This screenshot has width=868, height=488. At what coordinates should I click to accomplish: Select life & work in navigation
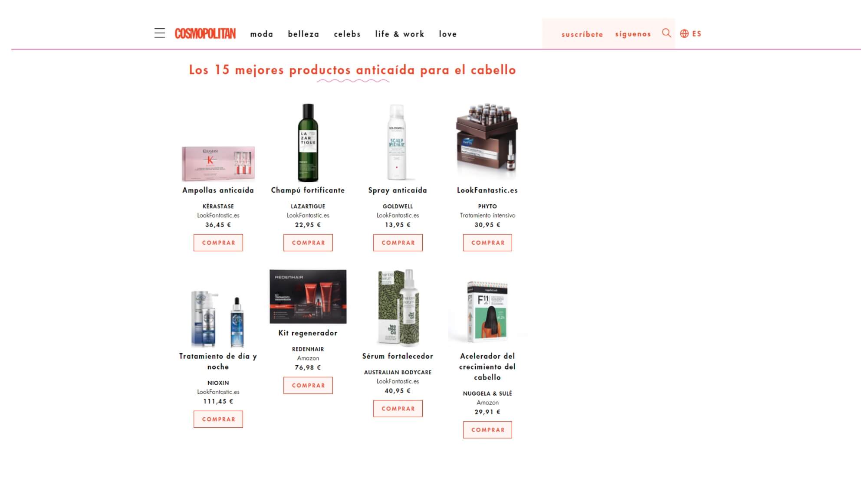400,34
